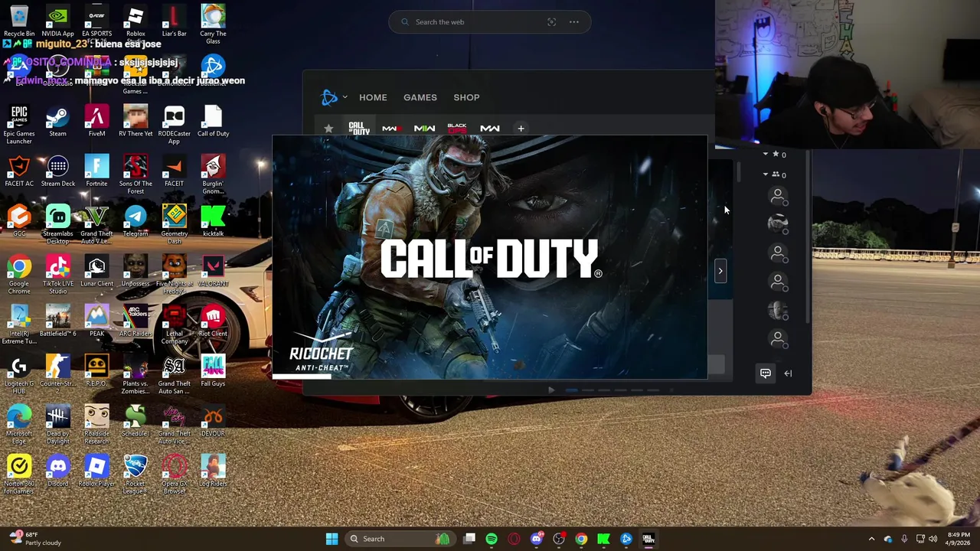Viewport: 980px width, 551px height.
Task: Add a game with the plus button
Action: tap(521, 129)
